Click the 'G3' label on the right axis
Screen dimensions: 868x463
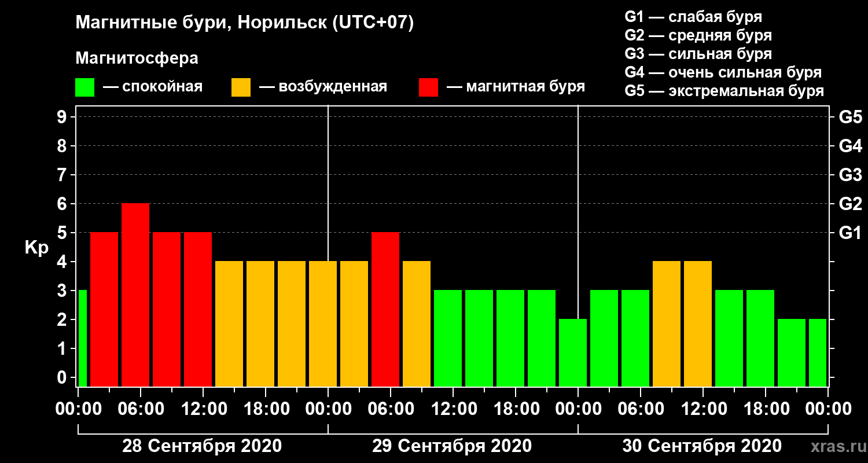pyautogui.click(x=850, y=175)
